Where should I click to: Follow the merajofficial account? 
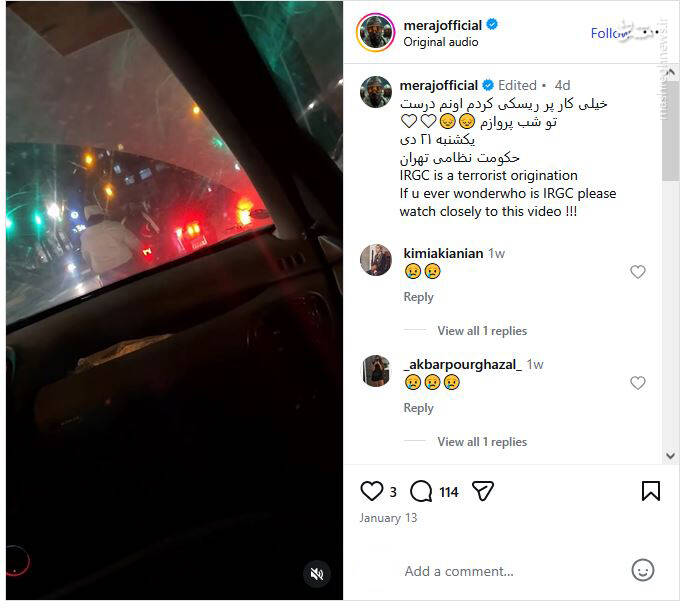coord(610,33)
